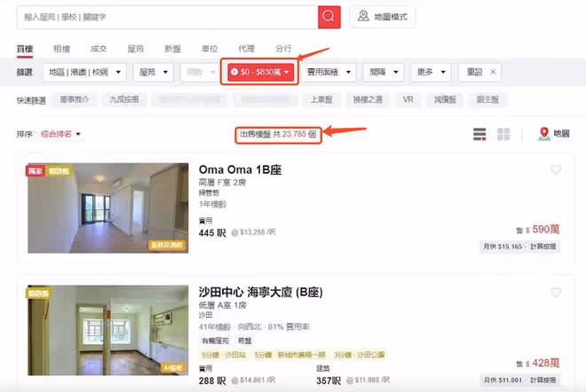Switch to map mode via 地圖模式

coord(383,17)
